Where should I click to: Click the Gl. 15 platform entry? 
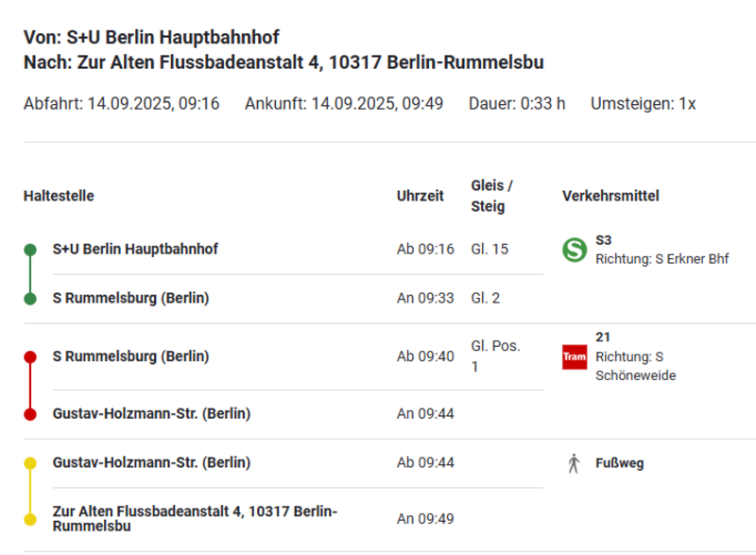point(490,250)
